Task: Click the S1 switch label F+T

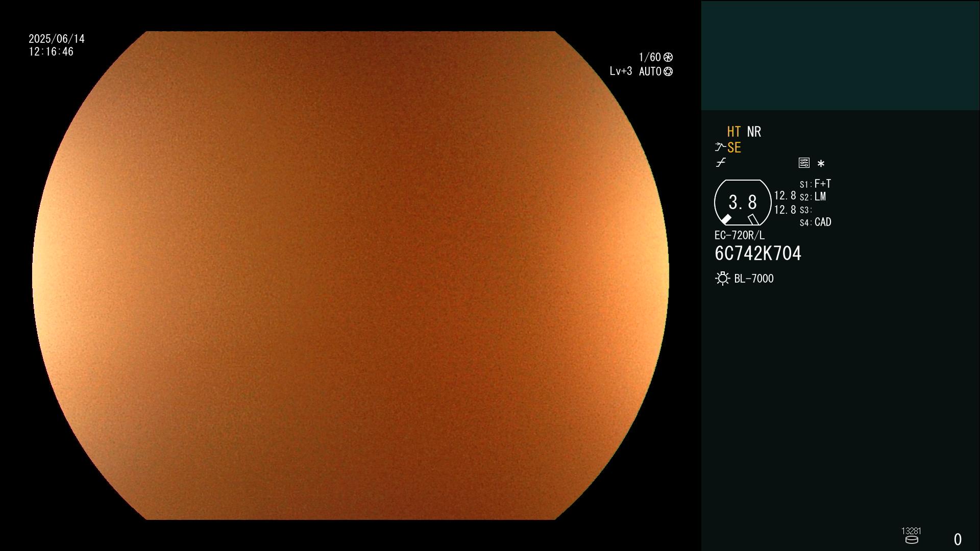Action: pyautogui.click(x=823, y=184)
